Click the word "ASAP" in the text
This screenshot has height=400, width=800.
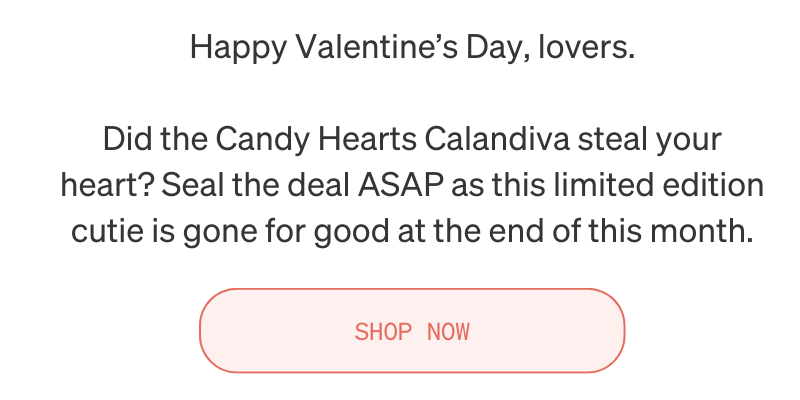[400, 185]
